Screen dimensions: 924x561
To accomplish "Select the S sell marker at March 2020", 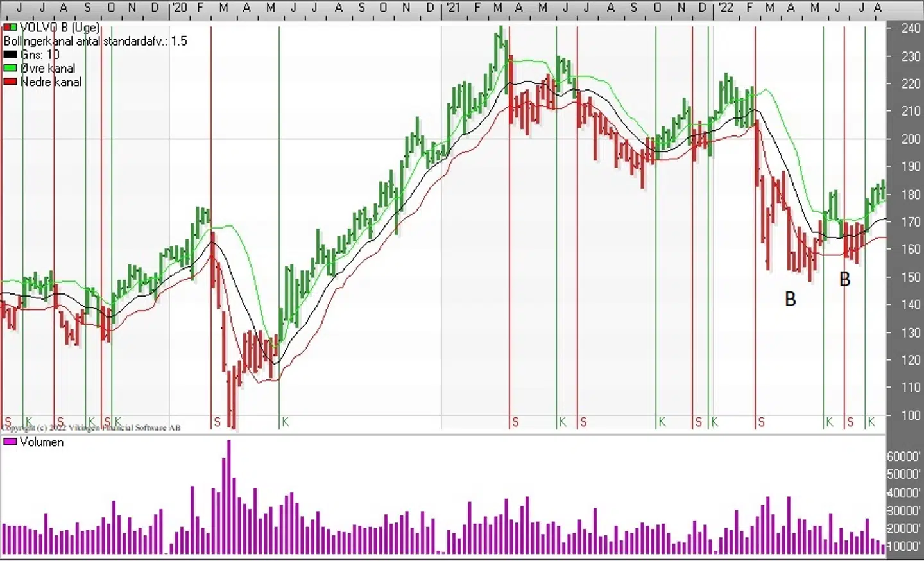I will [217, 422].
